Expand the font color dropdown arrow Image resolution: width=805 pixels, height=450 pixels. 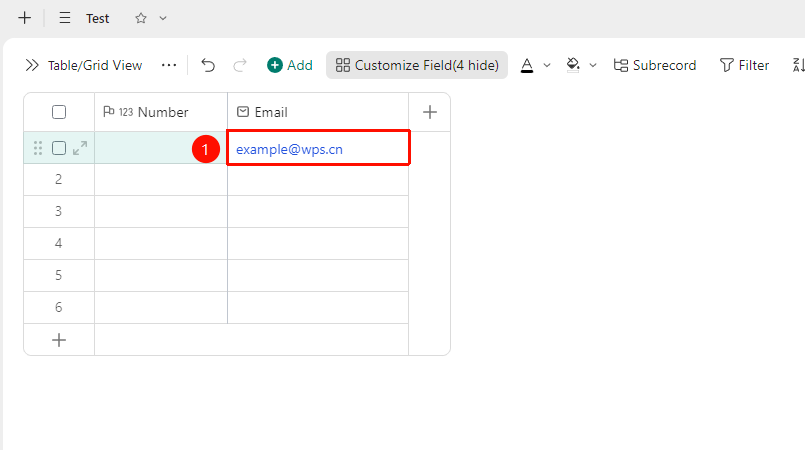[x=547, y=65]
